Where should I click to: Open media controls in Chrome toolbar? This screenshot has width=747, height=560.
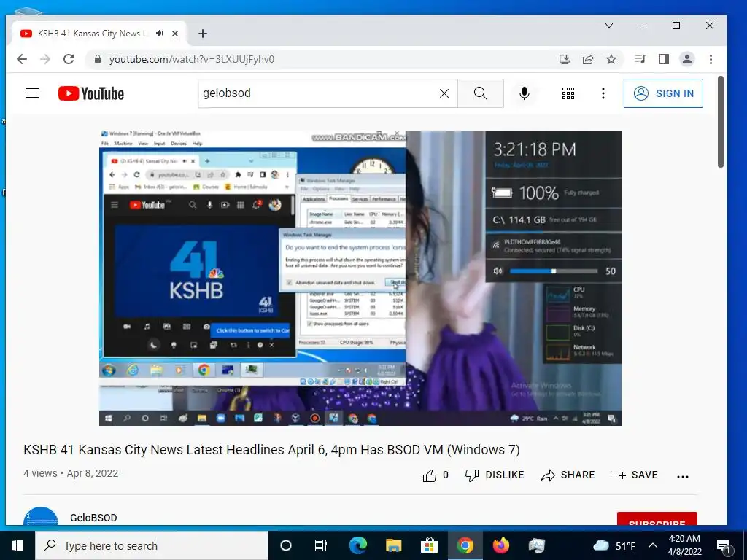coord(640,59)
